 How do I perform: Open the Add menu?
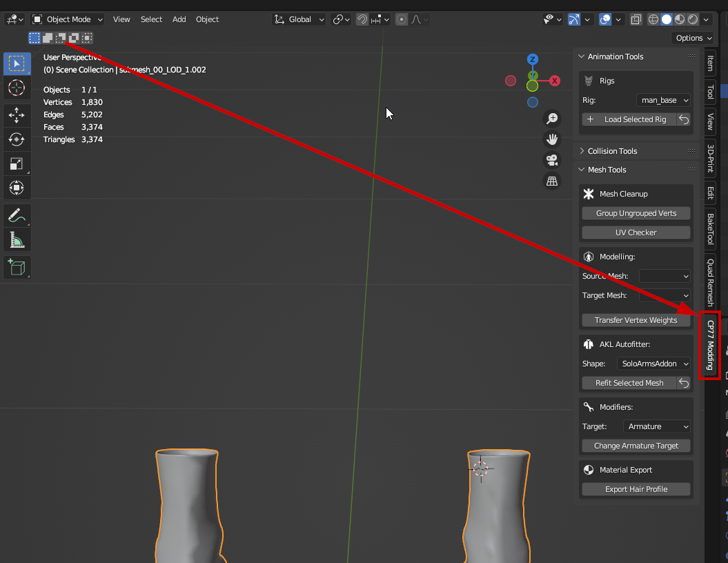179,19
